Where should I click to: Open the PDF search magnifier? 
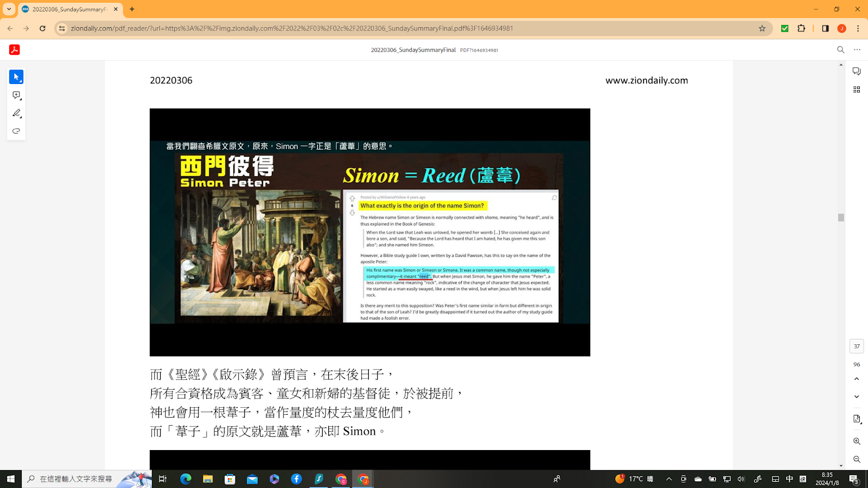841,50
